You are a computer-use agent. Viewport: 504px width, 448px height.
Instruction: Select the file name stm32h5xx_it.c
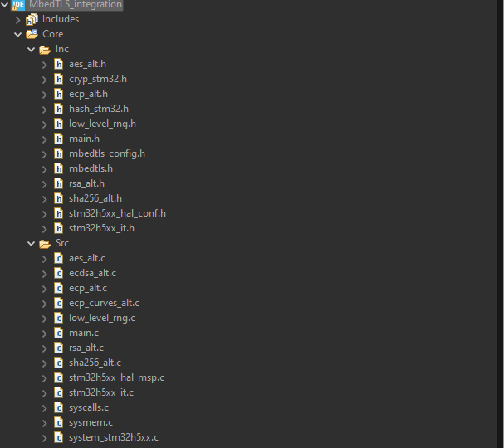[x=101, y=392]
